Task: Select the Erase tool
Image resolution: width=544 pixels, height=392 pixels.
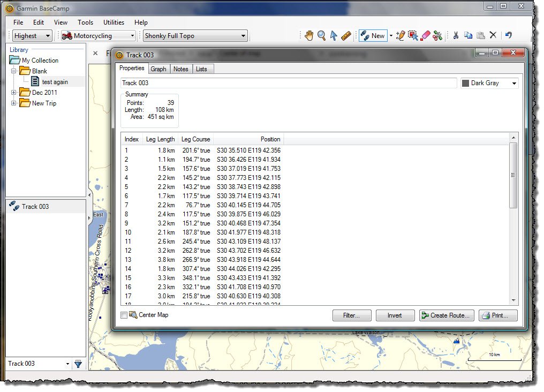Action: point(425,35)
